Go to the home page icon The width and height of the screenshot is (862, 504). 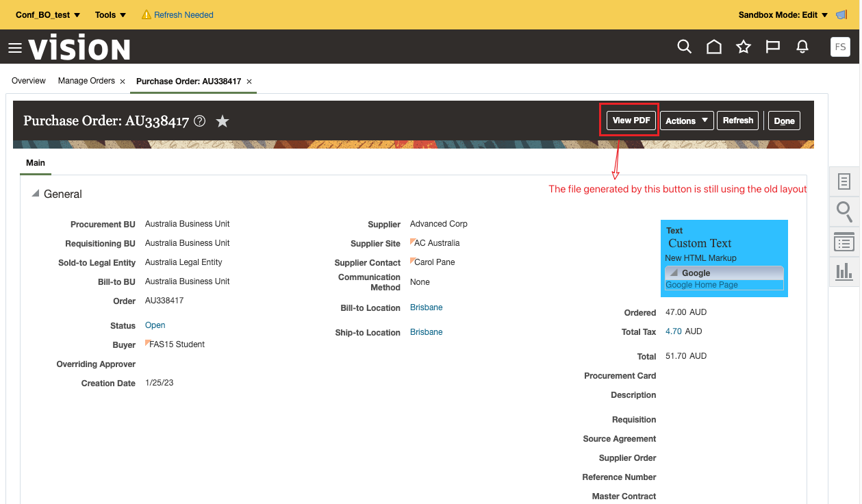714,47
